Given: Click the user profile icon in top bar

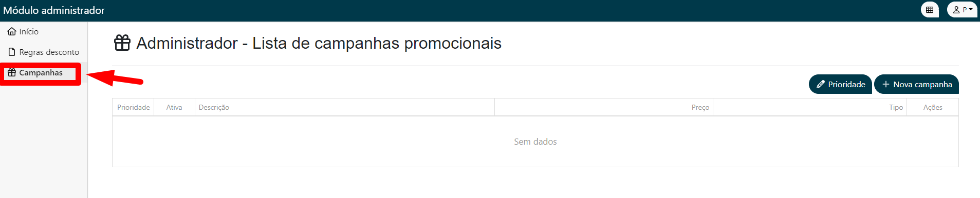Looking at the screenshot, I should pos(956,10).
